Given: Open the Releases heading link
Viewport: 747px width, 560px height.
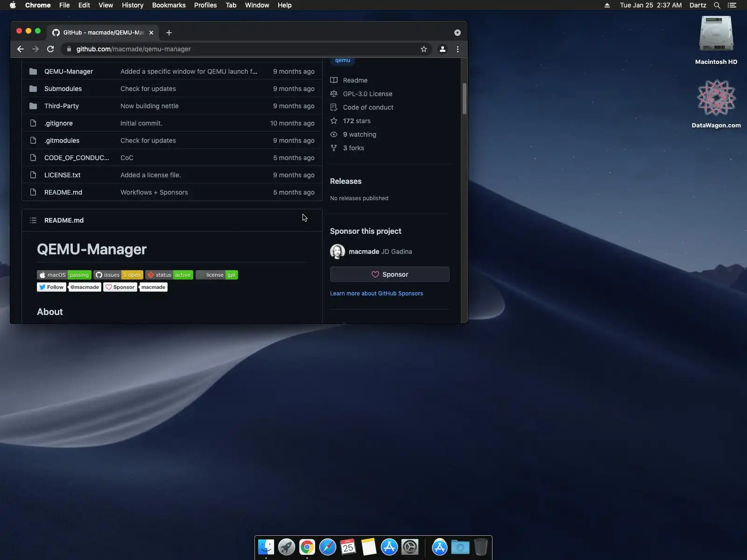Looking at the screenshot, I should [345, 181].
